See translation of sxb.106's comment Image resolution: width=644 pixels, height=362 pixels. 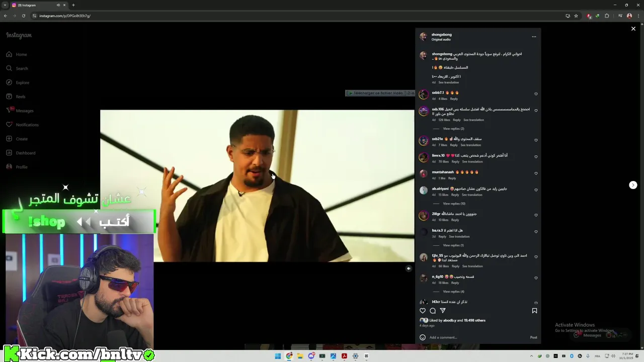tap(473, 120)
